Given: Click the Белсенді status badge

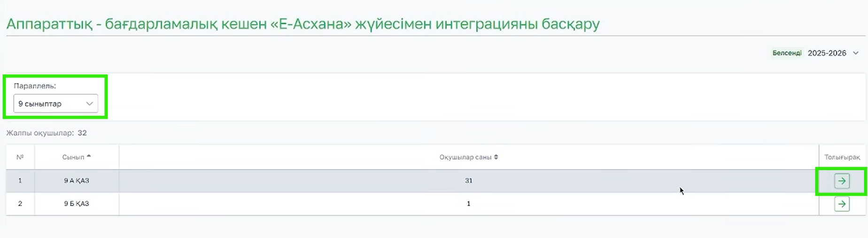Looking at the screenshot, I should tap(787, 53).
